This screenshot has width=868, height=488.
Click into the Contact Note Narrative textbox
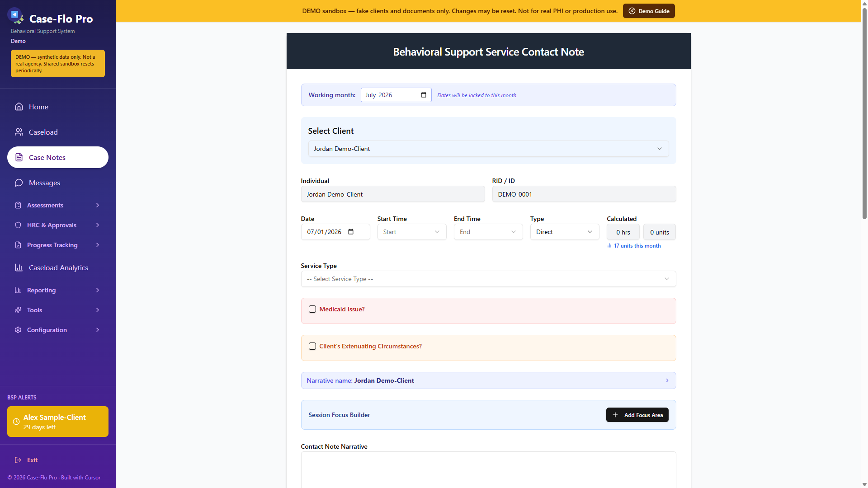(488, 470)
